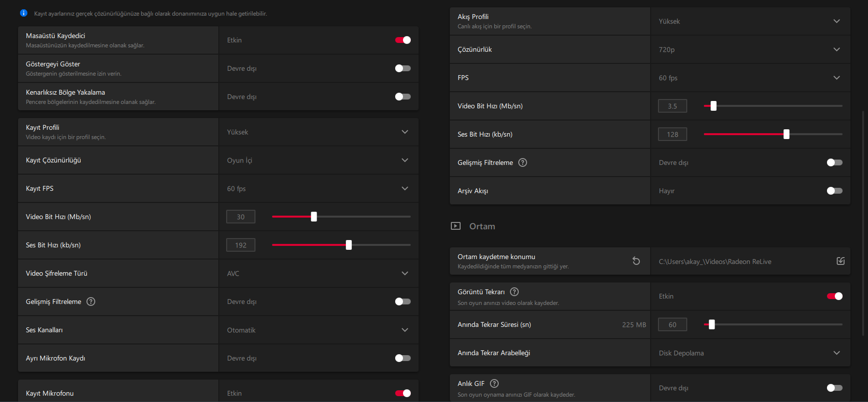
Task: Open the Kayıt Çözünürlüğü dropdown
Action: point(318,160)
